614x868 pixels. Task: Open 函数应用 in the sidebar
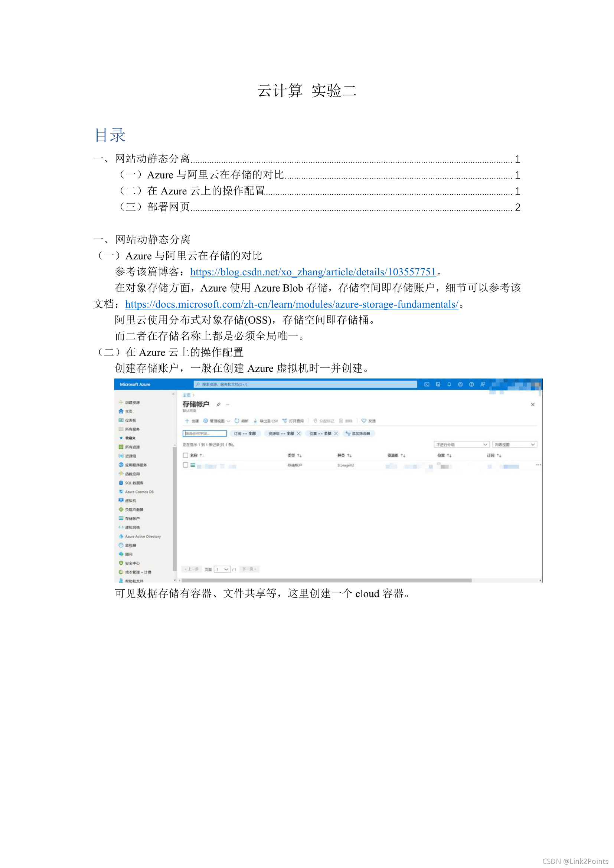click(129, 474)
